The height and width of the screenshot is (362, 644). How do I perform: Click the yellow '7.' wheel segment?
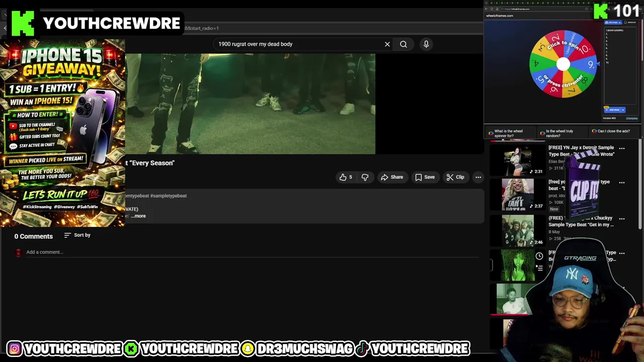pyautogui.click(x=570, y=88)
